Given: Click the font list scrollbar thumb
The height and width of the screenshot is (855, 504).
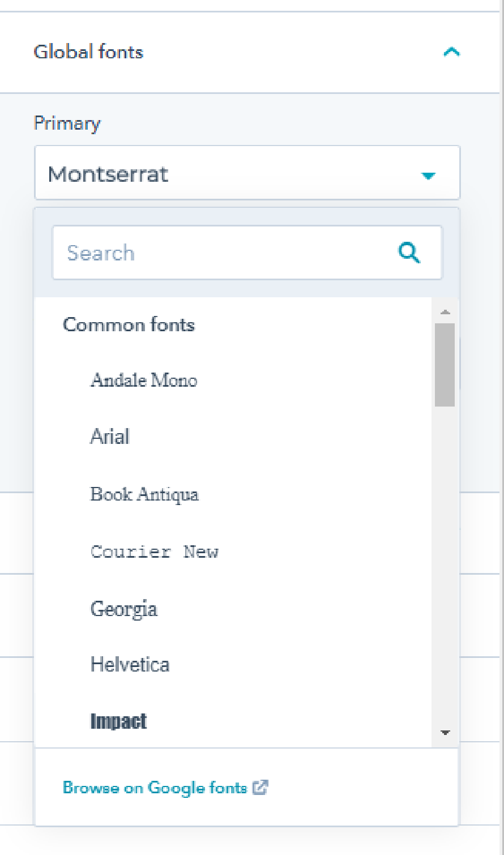Looking at the screenshot, I should (445, 364).
